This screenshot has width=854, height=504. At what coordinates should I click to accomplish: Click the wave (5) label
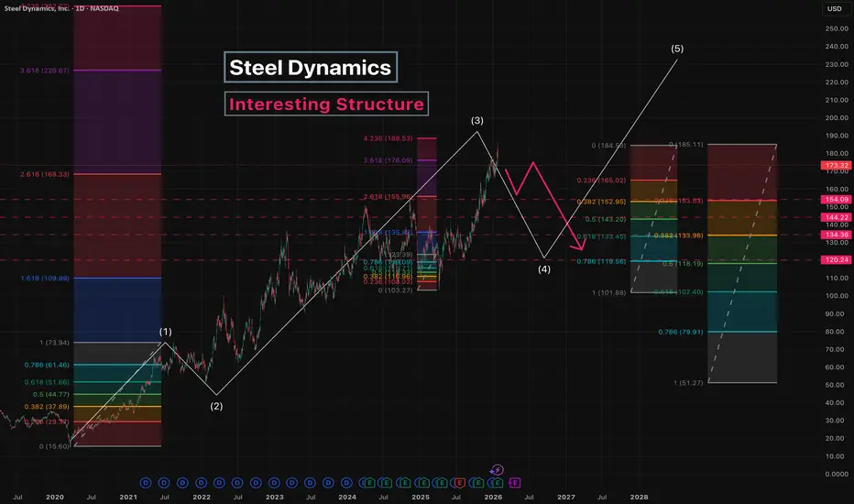pyautogui.click(x=677, y=49)
